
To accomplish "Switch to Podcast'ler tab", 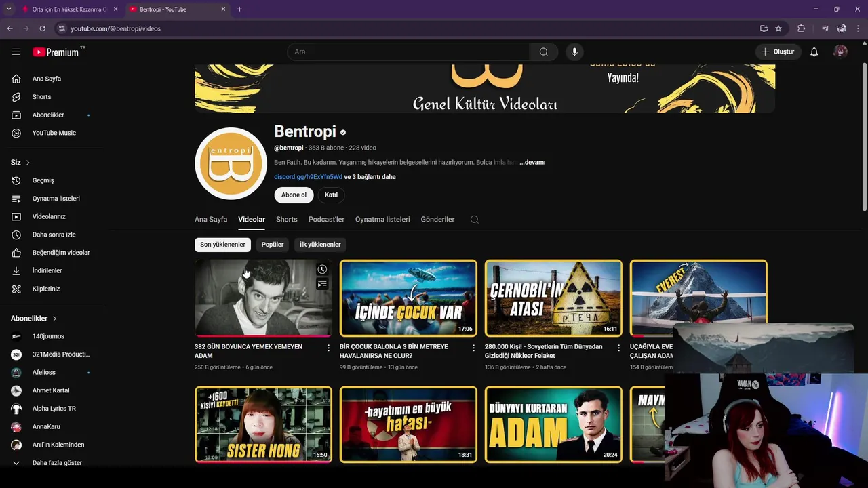I will pos(326,220).
